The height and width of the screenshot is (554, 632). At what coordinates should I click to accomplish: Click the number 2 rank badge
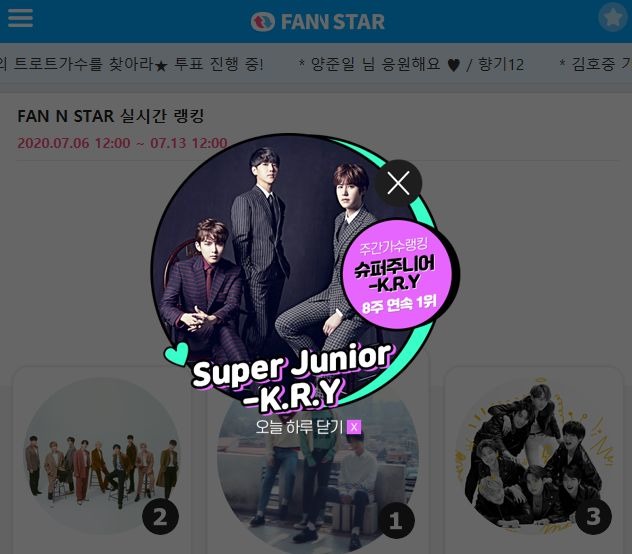(160, 517)
